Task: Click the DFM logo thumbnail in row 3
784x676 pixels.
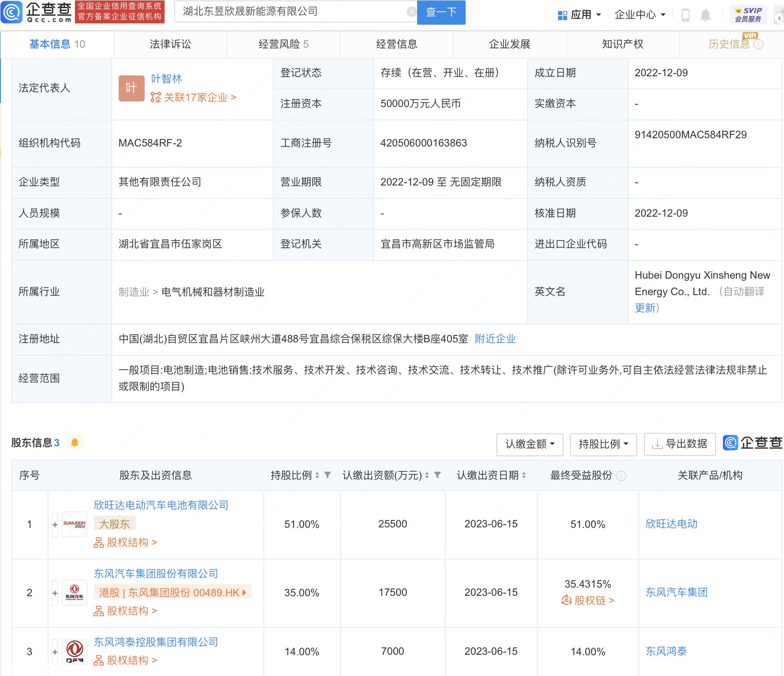Action: click(x=75, y=652)
